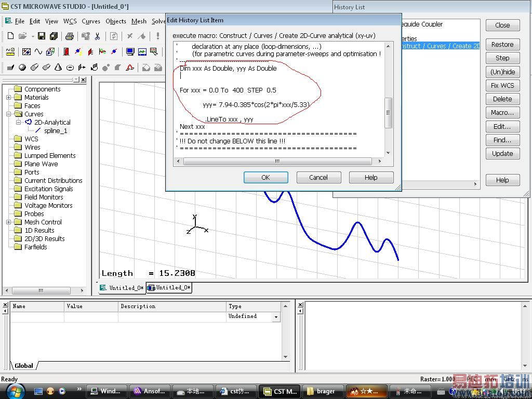Select the lumped element icon
Viewport: 532px width, 399px height.
tap(102, 51)
